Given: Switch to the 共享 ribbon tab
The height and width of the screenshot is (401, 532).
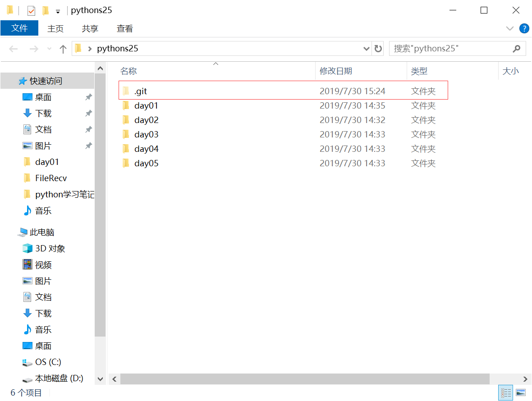Looking at the screenshot, I should [90, 28].
